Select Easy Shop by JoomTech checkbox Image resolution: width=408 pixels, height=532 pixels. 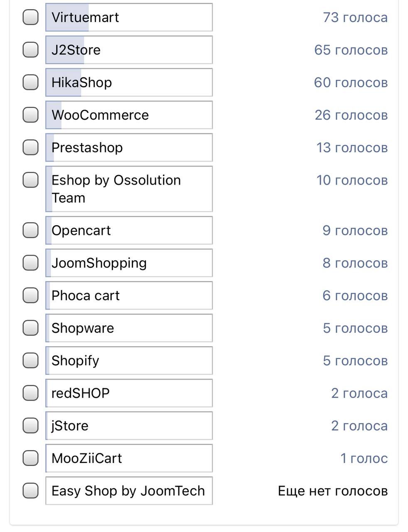pyautogui.click(x=30, y=490)
